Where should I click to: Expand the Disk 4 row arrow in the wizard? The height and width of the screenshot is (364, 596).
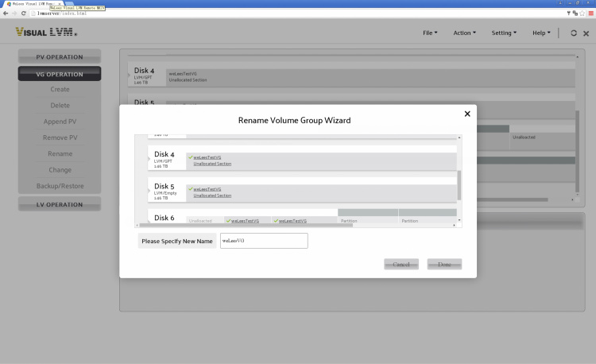[149, 159]
